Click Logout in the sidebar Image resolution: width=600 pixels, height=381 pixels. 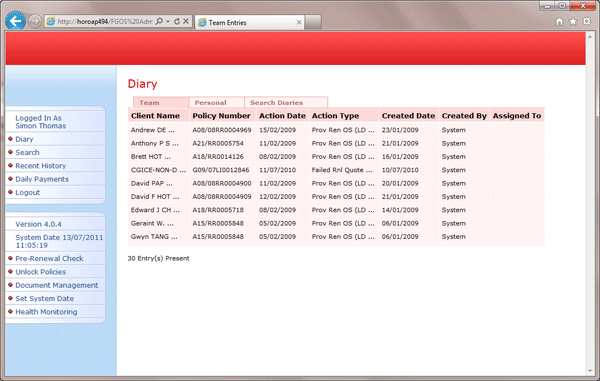[x=28, y=192]
